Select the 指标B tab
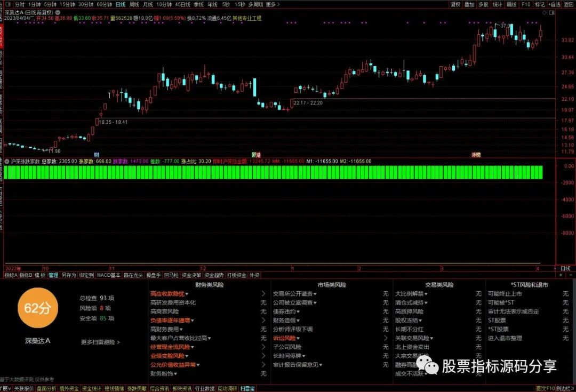Screen dimensions: 576x392 pyautogui.click(x=26, y=275)
